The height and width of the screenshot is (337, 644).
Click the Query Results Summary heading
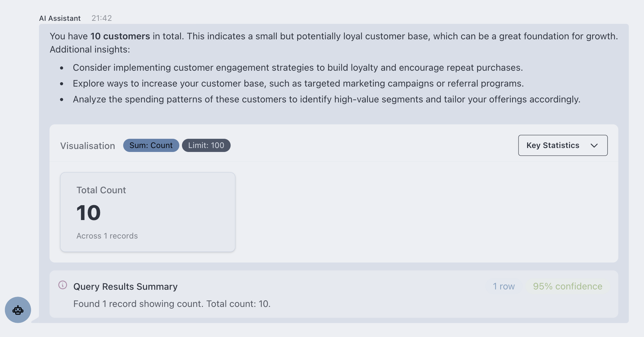(125, 287)
